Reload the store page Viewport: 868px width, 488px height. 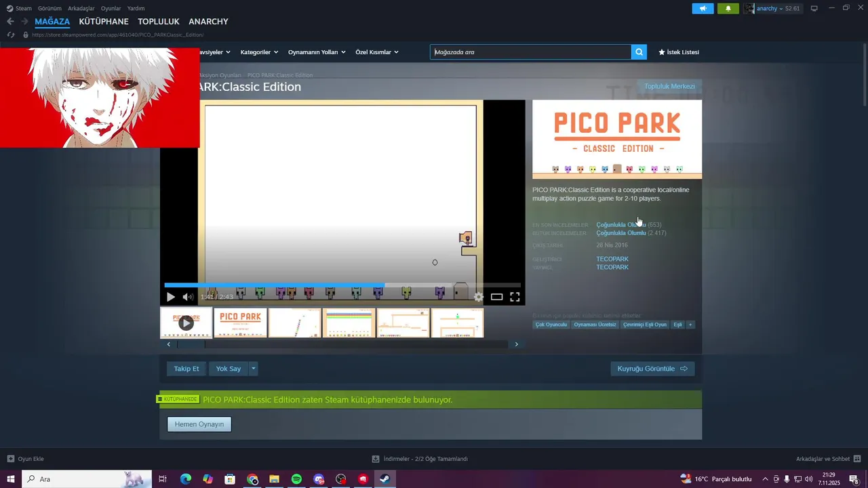click(11, 35)
